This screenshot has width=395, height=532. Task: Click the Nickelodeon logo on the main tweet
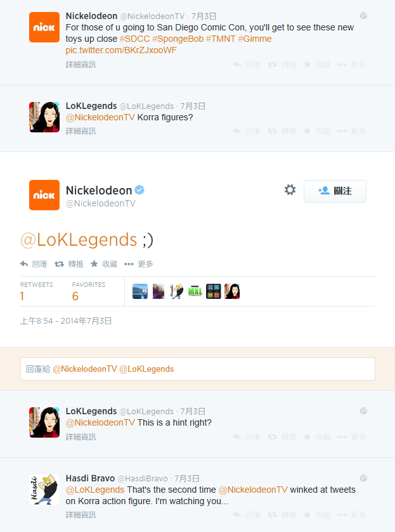click(44, 195)
